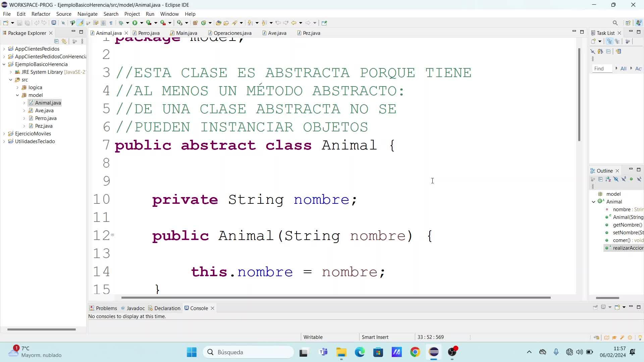Click the Open Type icon in the toolbar
The height and width of the screenshot is (362, 644).
(218, 23)
